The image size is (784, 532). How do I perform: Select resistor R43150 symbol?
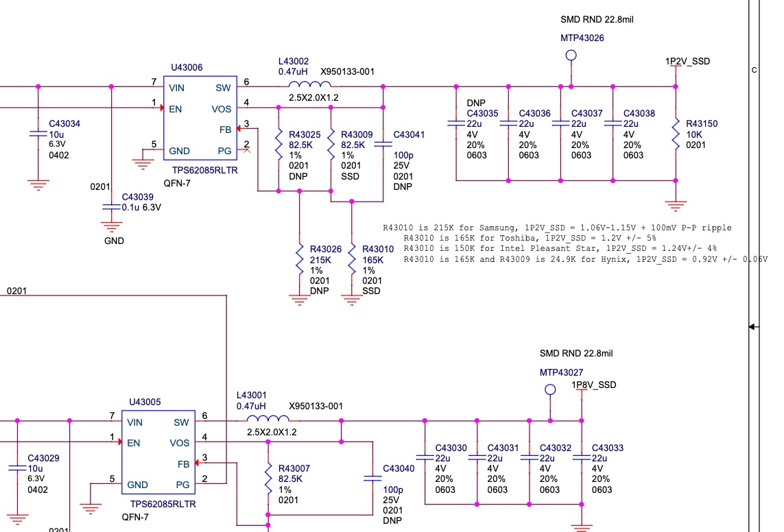[676, 134]
